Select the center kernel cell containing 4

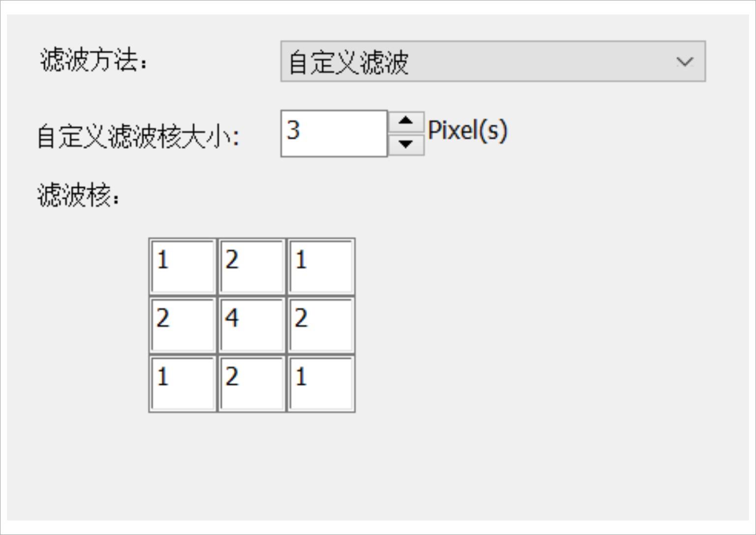tap(252, 325)
